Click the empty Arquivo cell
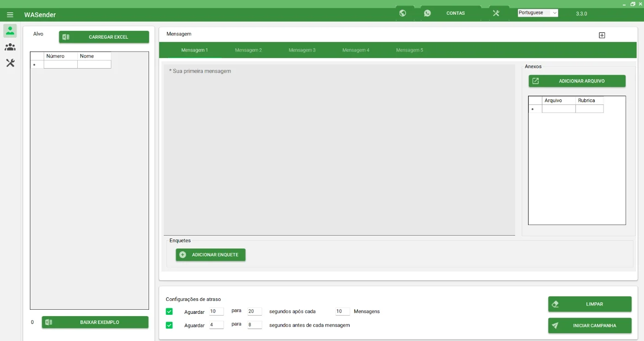 click(559, 109)
